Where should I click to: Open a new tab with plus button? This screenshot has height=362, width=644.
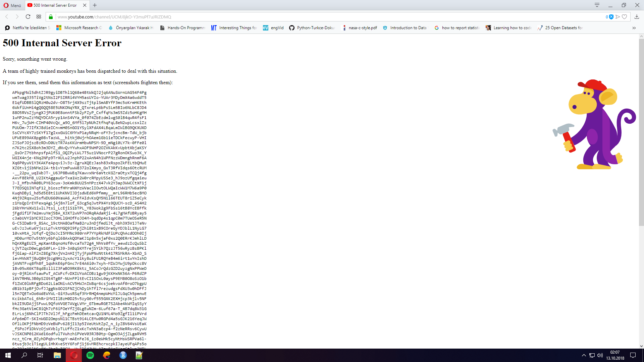click(x=95, y=5)
